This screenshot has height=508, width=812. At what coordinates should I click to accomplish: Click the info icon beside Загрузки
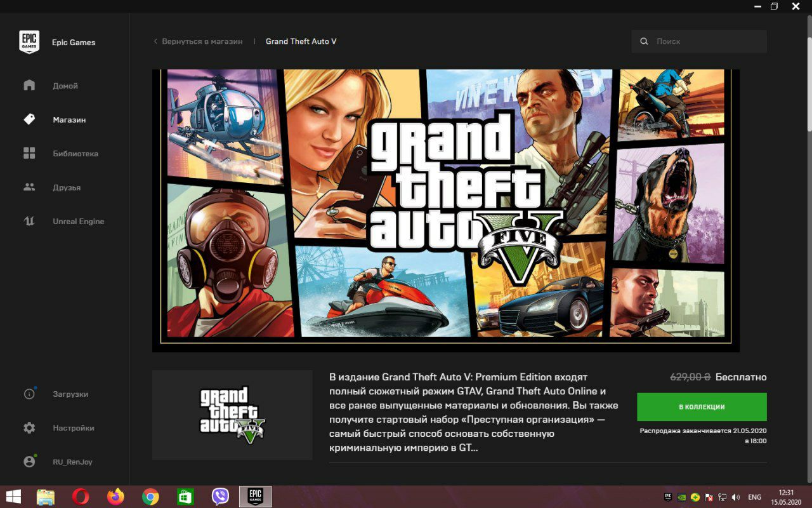pyautogui.click(x=29, y=394)
